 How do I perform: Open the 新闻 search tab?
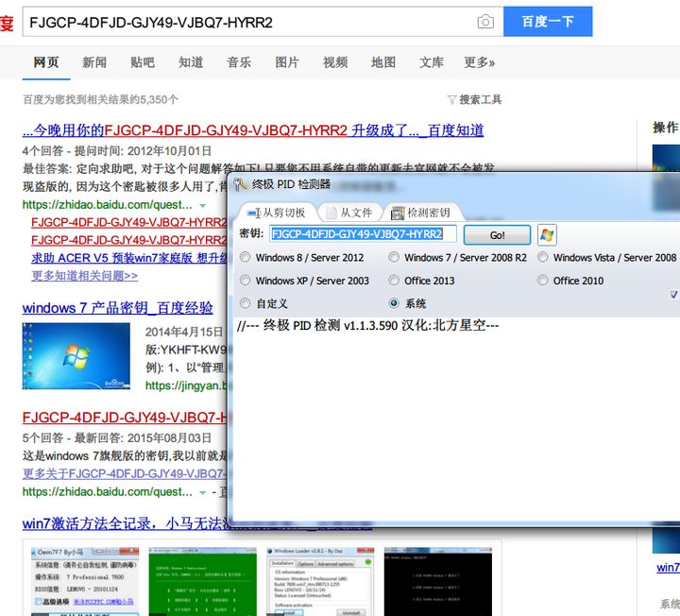94,62
